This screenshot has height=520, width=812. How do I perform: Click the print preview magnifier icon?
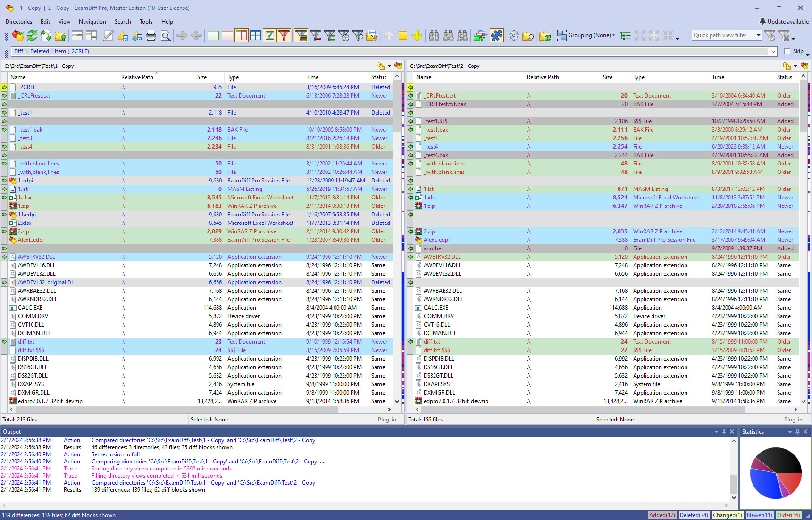click(x=166, y=35)
